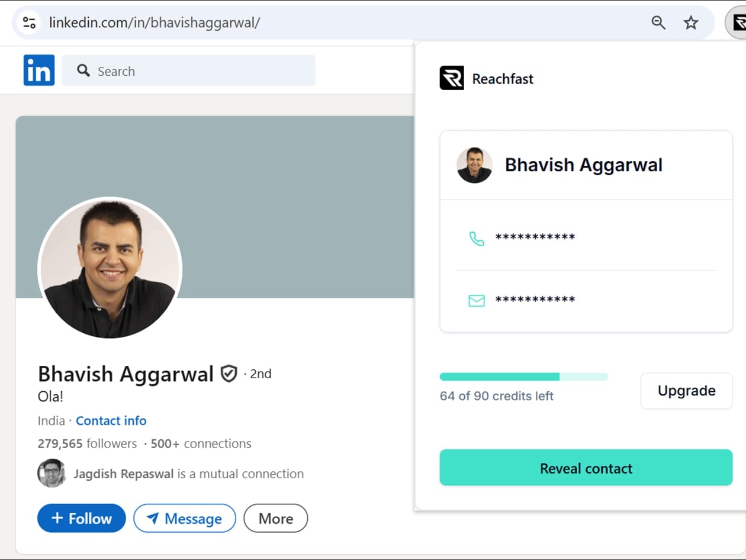Open the Contact info link
This screenshot has width=746, height=560.
point(111,421)
